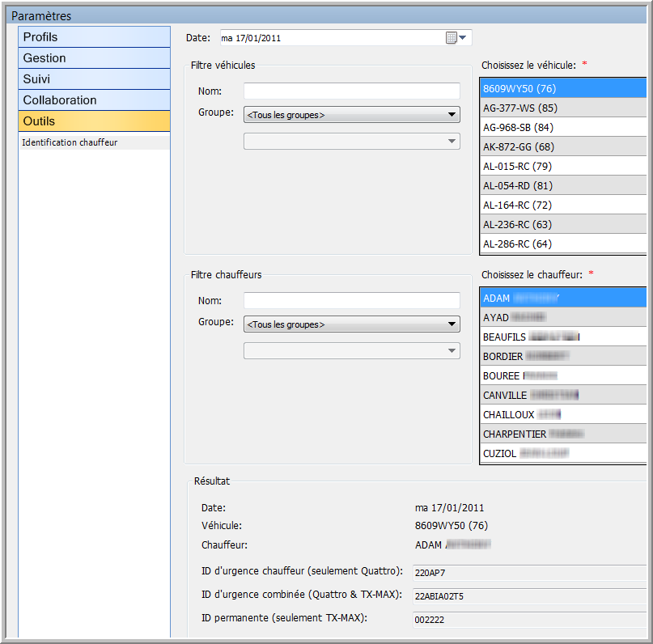
Task: Click the chauffeur filter Nom field
Action: click(x=351, y=300)
